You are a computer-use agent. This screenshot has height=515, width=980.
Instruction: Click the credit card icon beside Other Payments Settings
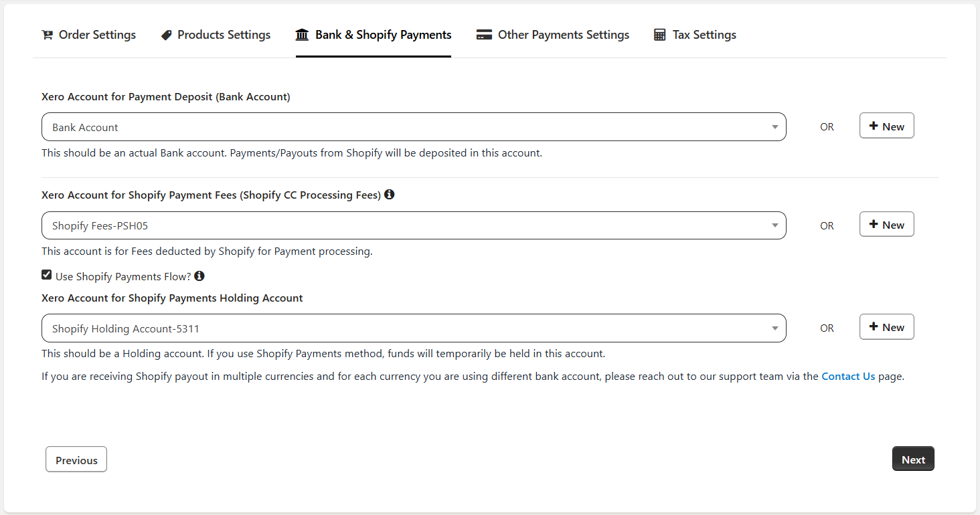tap(484, 35)
